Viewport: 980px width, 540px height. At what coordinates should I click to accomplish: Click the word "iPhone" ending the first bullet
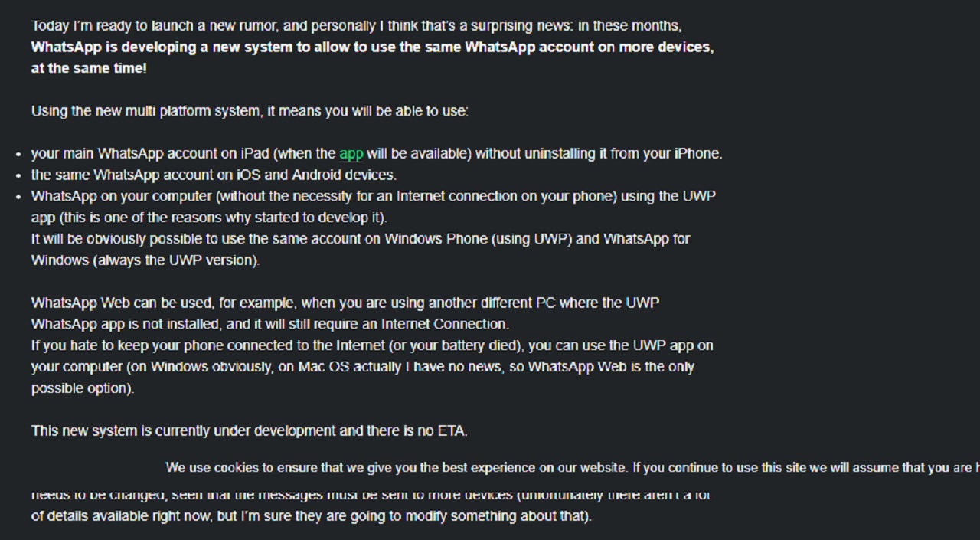click(697, 154)
